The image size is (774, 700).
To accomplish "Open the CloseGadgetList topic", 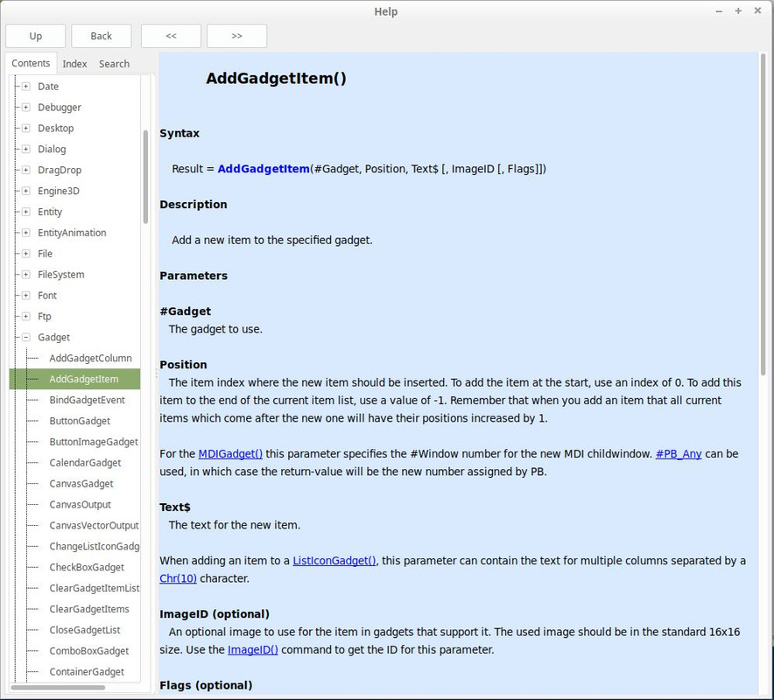I will point(85,630).
